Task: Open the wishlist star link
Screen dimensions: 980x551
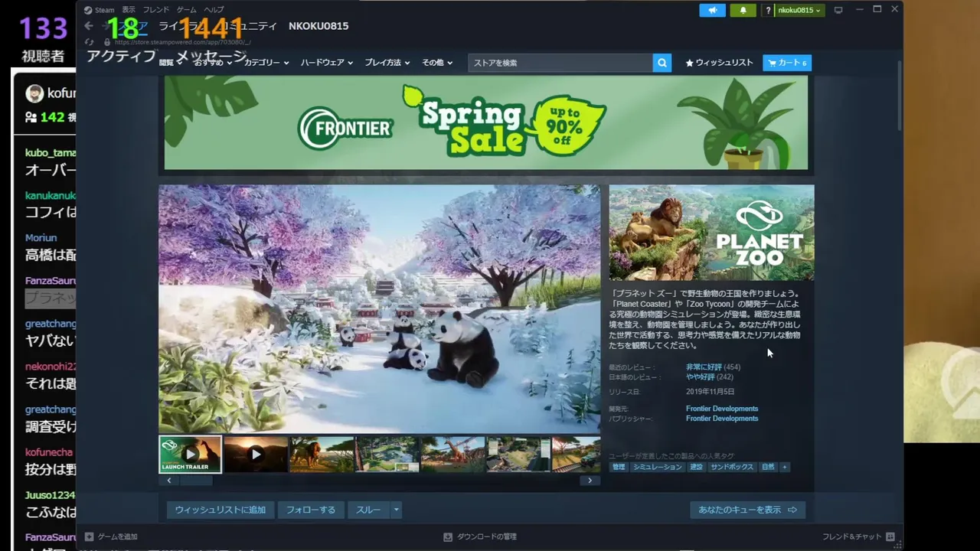Action: pos(719,63)
